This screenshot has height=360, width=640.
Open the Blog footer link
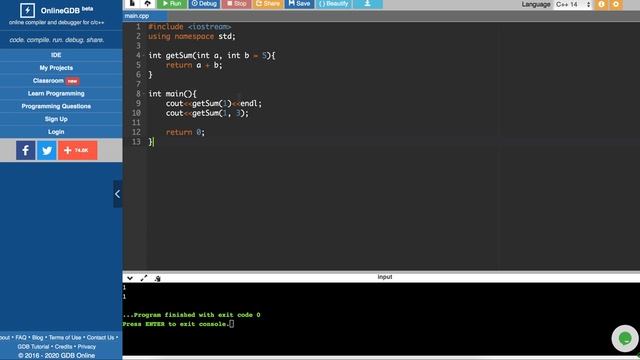[38, 338]
